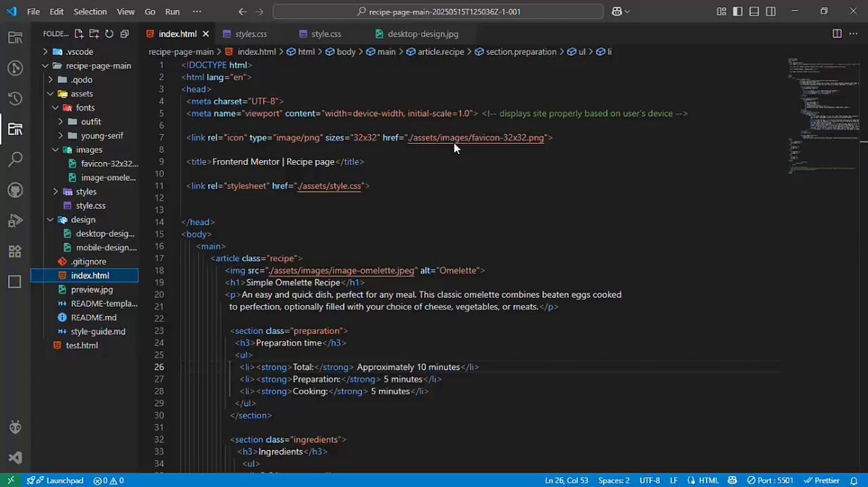Open Copilot dropdown chevron in title bar

pos(627,12)
